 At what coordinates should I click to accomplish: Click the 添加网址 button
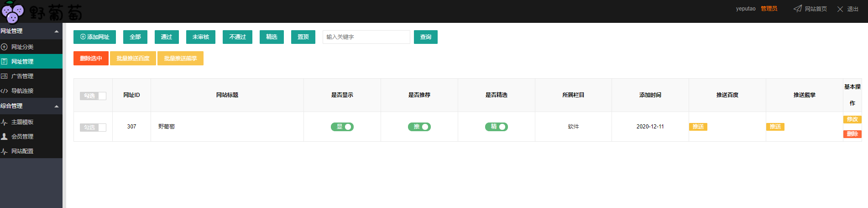coord(94,37)
